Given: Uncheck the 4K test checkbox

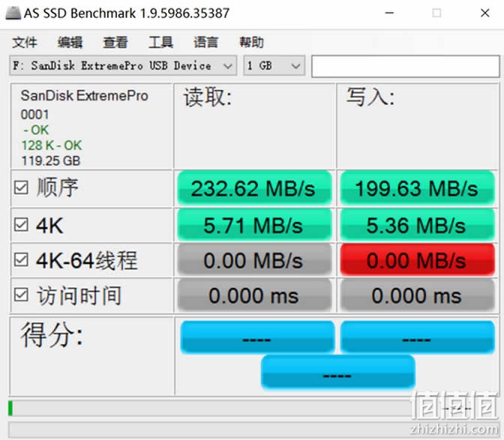Looking at the screenshot, I should (x=21, y=225).
